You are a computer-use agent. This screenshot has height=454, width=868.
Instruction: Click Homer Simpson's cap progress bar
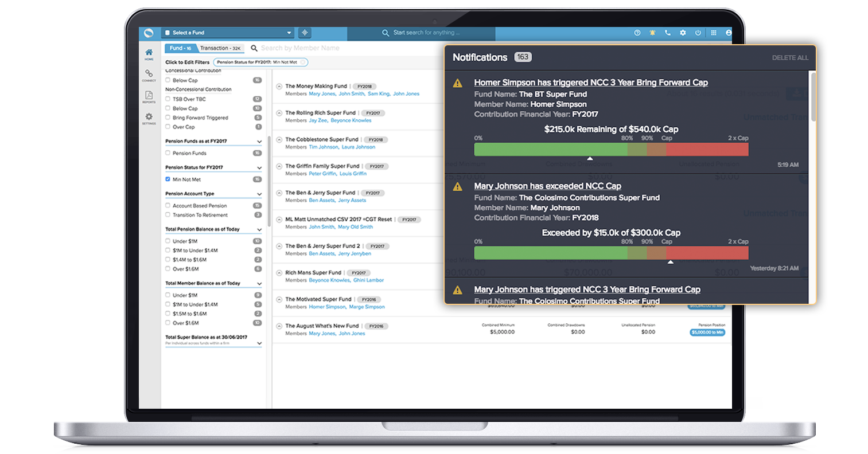point(611,150)
